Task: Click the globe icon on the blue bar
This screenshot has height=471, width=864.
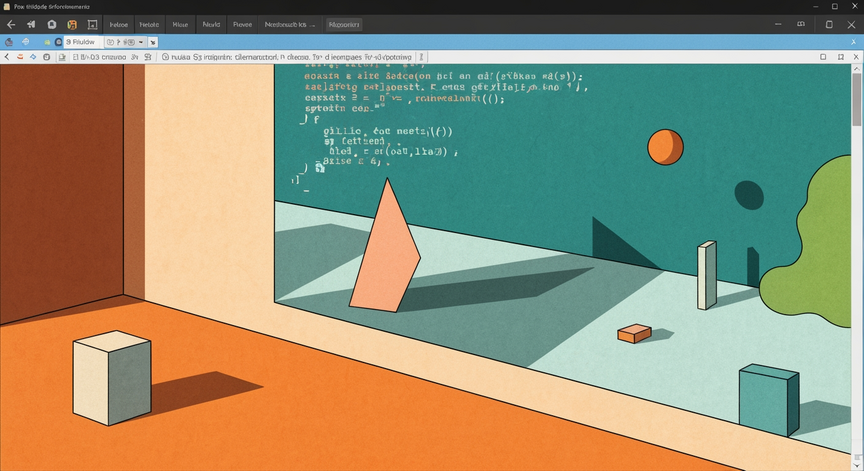Action: (25, 42)
